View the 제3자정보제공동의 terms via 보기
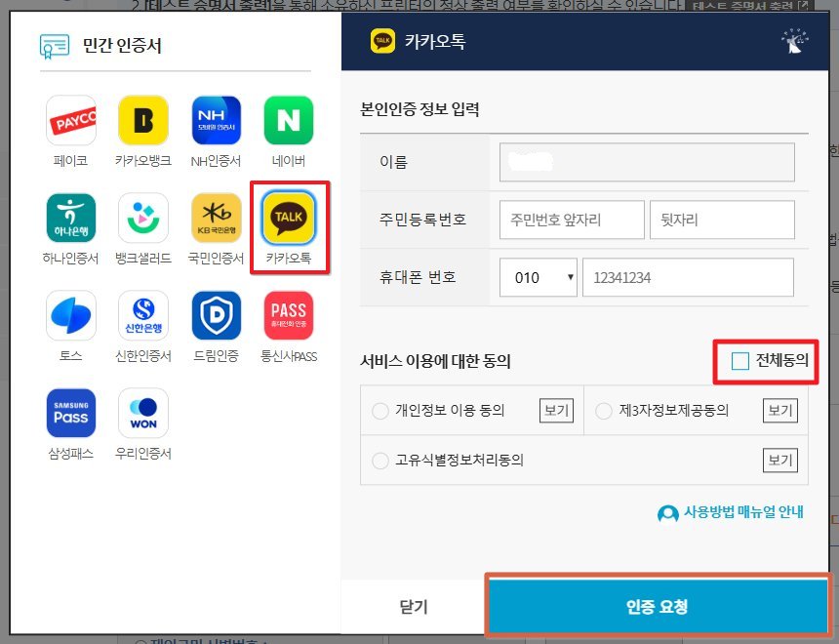The height and width of the screenshot is (644, 839). point(780,411)
